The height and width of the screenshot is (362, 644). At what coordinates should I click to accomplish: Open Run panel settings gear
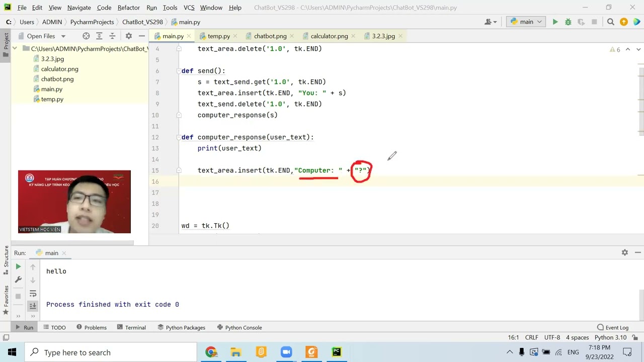coord(625,253)
